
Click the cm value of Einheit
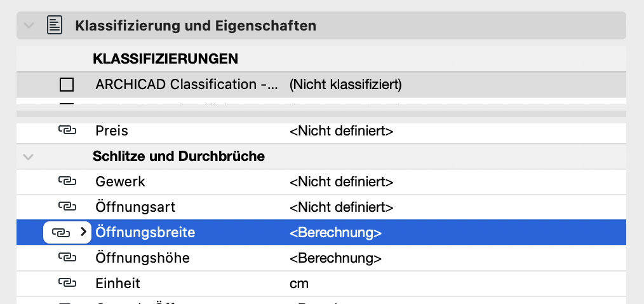coord(299,284)
